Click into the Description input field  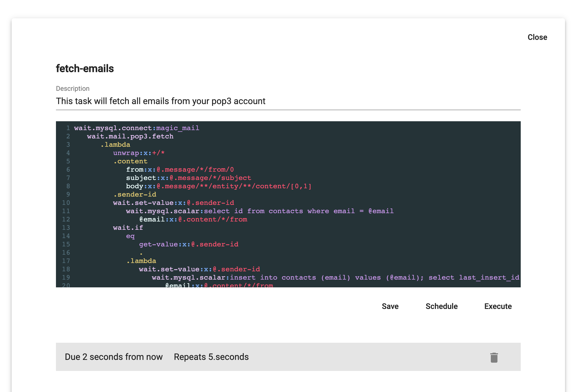pos(288,101)
